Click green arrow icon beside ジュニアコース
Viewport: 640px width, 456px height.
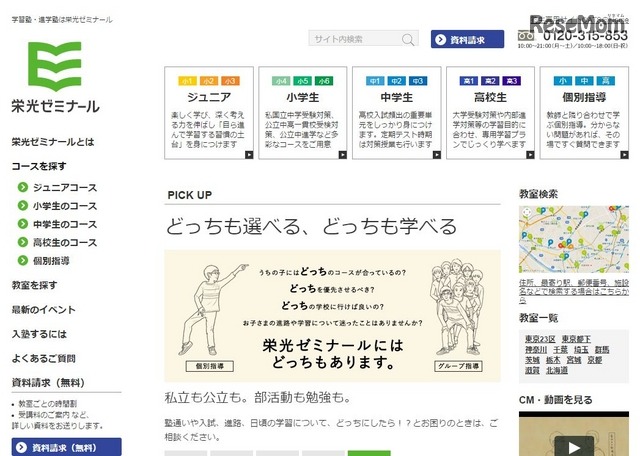(x=23, y=187)
